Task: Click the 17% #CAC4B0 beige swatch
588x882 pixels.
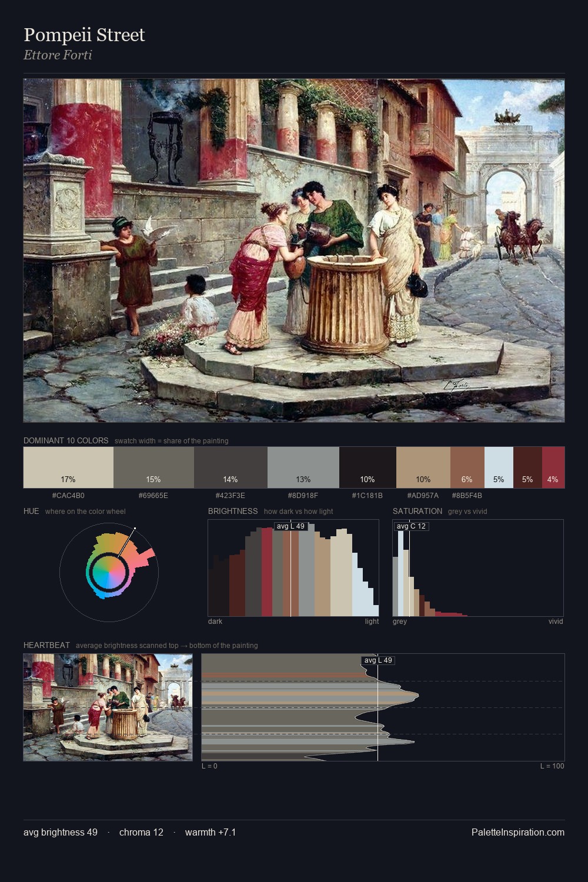Action: [68, 467]
